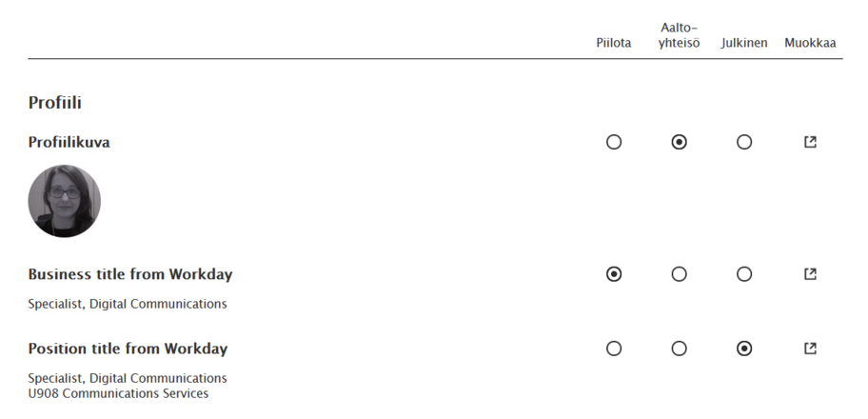This screenshot has height=419, width=868.
Task: Click the profile picture thumbnail
Action: click(65, 201)
